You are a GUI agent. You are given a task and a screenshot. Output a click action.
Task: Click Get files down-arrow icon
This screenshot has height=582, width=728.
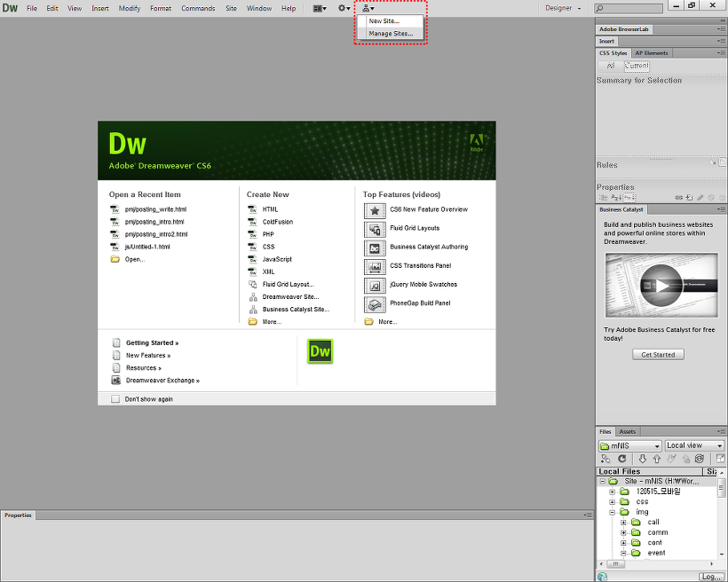[643, 459]
